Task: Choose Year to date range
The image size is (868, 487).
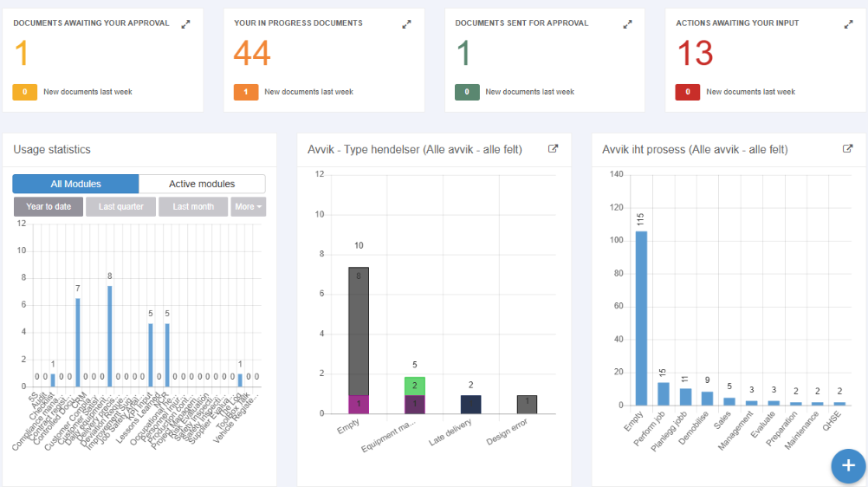Action: pos(49,206)
